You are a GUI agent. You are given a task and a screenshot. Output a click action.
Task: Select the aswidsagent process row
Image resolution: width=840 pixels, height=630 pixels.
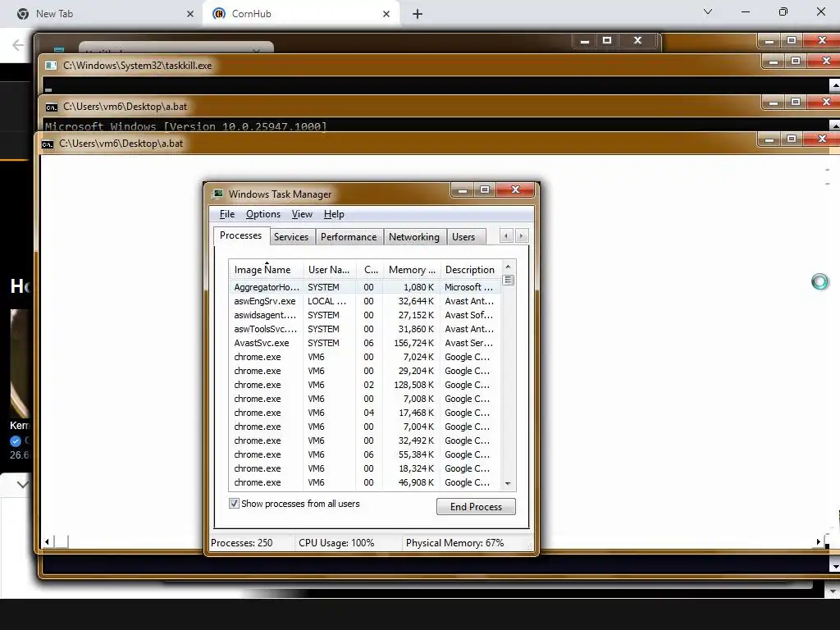click(365, 315)
